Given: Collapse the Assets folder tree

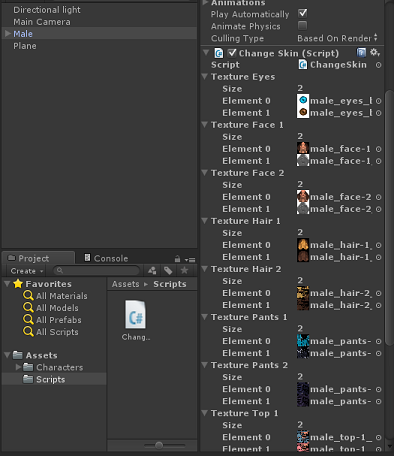Looking at the screenshot, I should (7, 355).
